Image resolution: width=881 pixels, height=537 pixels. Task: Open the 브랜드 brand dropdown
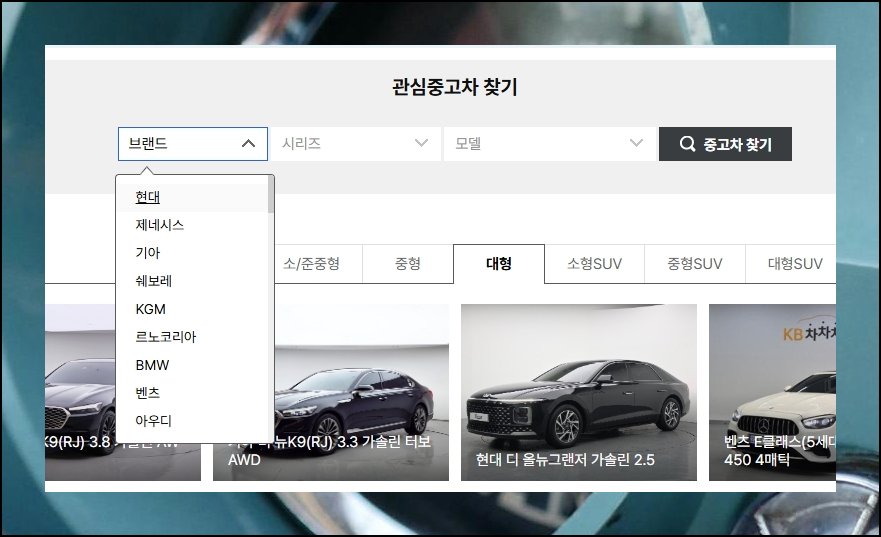(x=193, y=144)
